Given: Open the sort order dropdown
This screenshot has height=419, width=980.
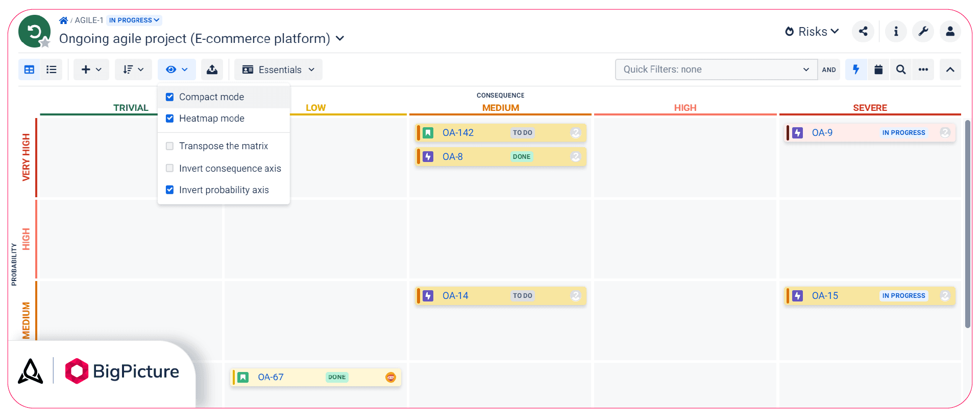Looking at the screenshot, I should coord(133,69).
